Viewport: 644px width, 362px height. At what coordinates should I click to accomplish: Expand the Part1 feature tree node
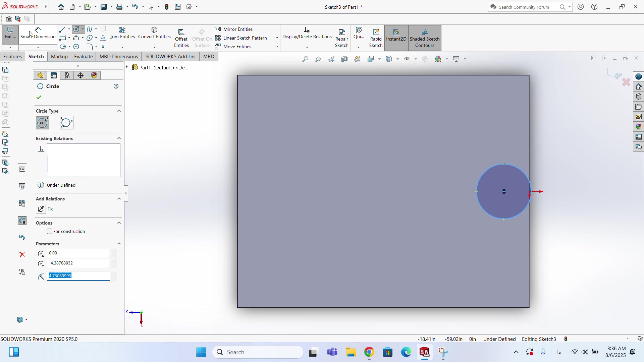pyautogui.click(x=127, y=67)
